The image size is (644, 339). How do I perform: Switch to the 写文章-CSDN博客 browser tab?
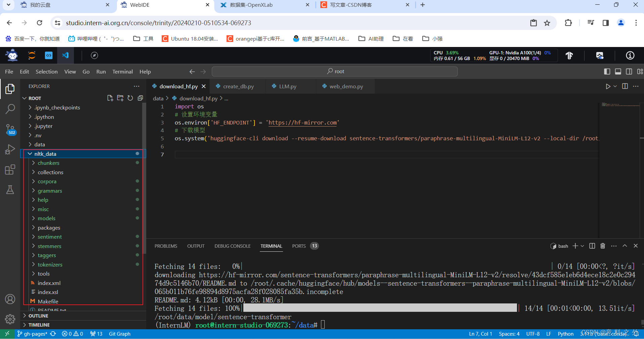point(365,5)
